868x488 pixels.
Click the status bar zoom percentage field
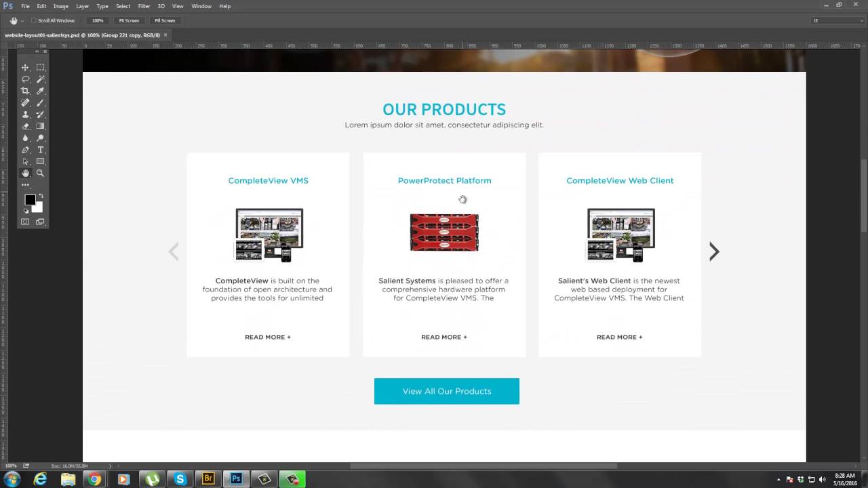click(11, 466)
